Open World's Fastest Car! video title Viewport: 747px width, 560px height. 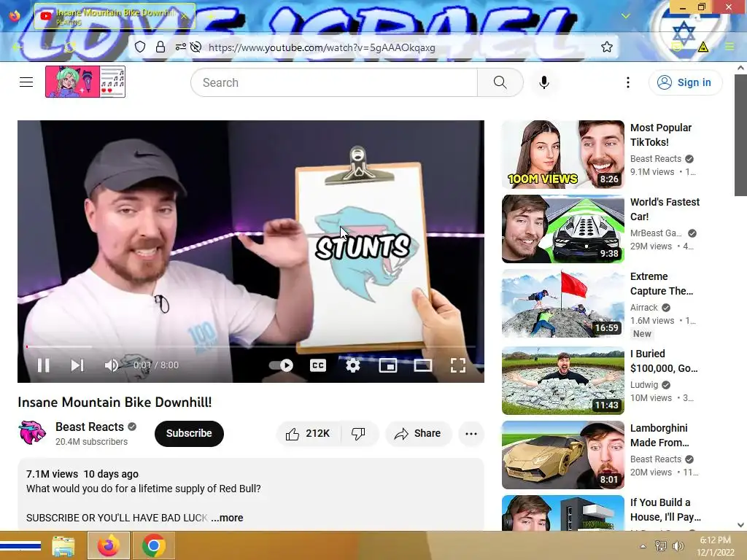(x=665, y=209)
